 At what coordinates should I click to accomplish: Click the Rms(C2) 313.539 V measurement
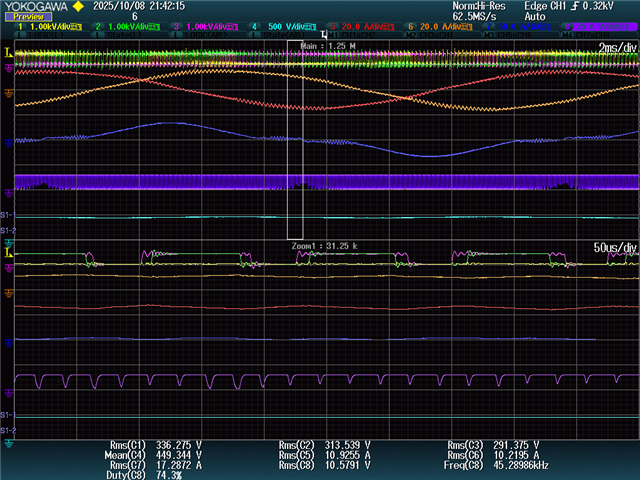[324, 445]
